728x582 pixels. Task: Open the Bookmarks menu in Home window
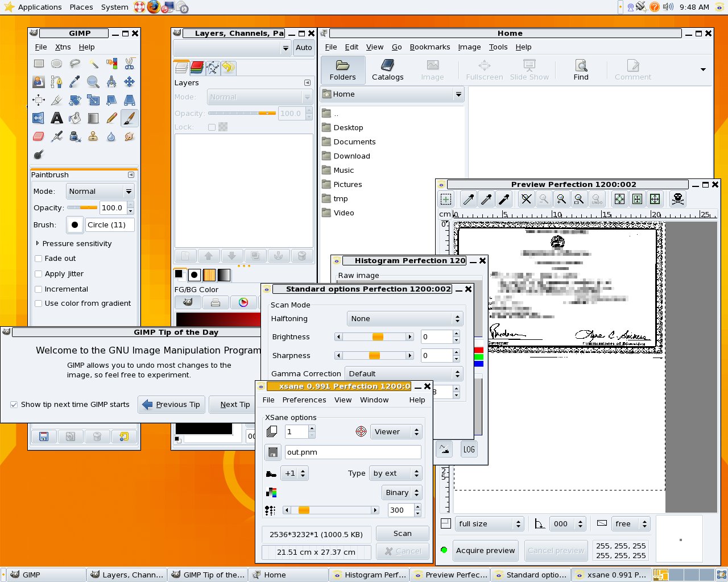pos(430,47)
